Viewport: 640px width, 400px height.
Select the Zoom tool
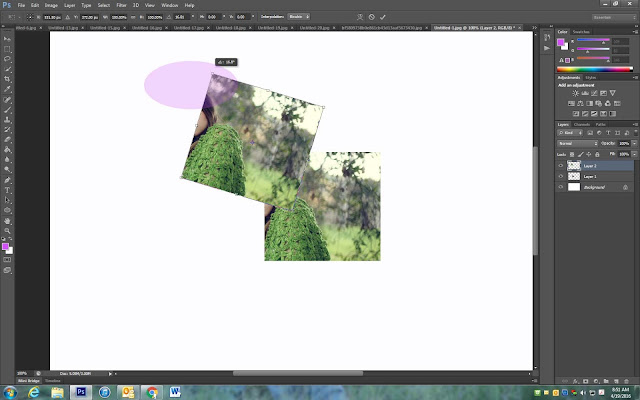click(7, 231)
